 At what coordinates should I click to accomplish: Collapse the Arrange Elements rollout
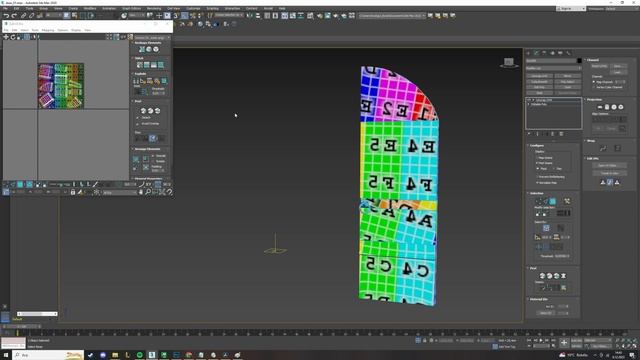coord(132,149)
